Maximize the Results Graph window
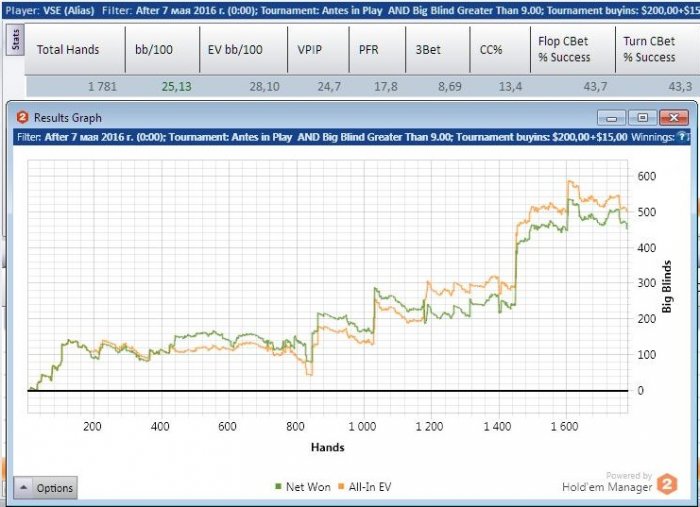Viewport: 700px width, 507px height. tap(642, 118)
